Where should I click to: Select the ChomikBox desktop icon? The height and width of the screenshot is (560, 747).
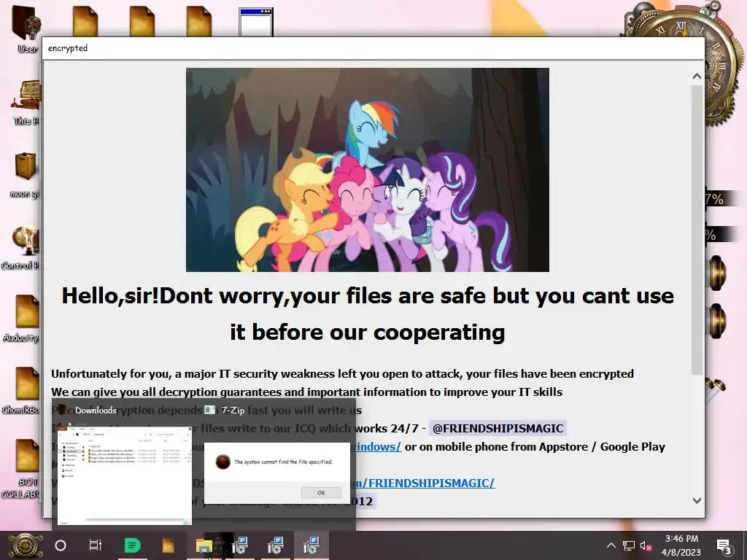pos(22,391)
